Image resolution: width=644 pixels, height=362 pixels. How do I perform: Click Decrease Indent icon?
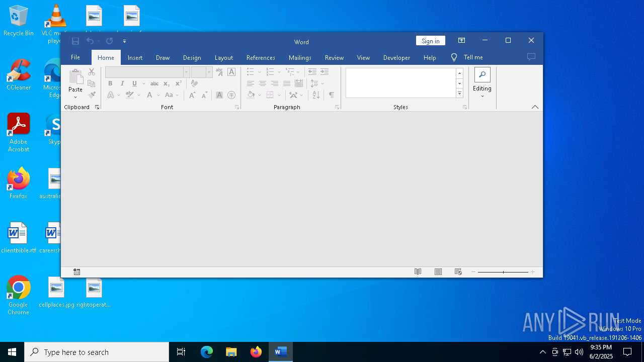[x=312, y=72]
